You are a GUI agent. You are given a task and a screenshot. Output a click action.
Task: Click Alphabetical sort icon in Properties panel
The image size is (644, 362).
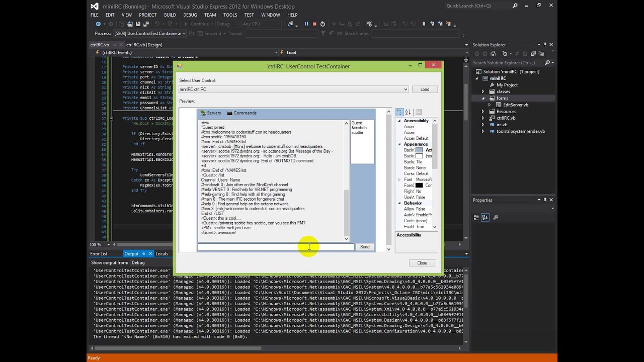[486, 218]
